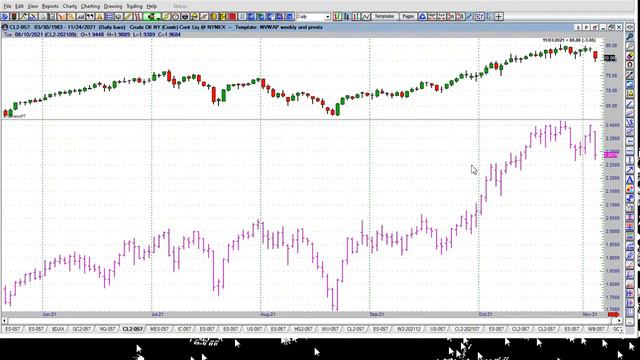Switch to the $DJIA tab
Viewport: 640px width, 360px height.
pyautogui.click(x=58, y=329)
